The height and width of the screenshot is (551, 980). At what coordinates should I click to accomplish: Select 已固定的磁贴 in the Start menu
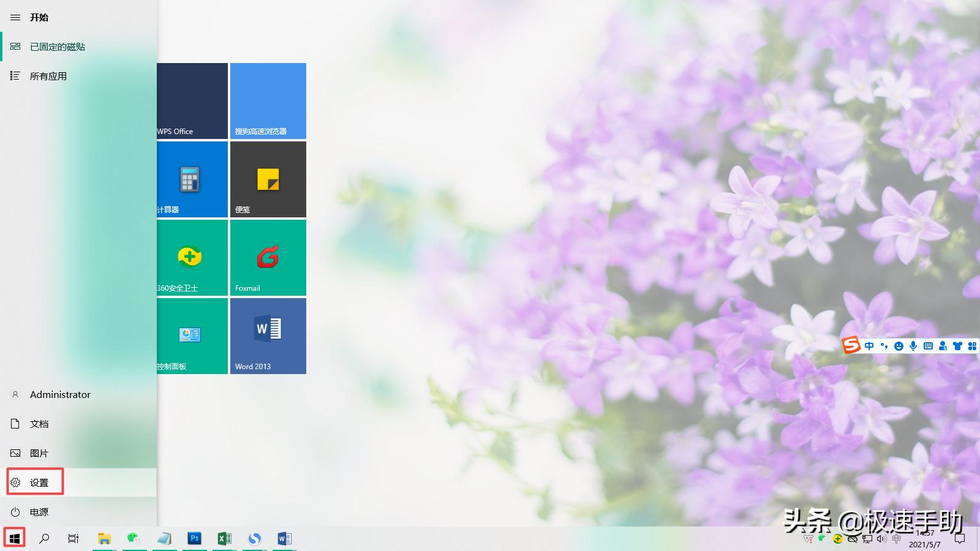pyautogui.click(x=58, y=47)
